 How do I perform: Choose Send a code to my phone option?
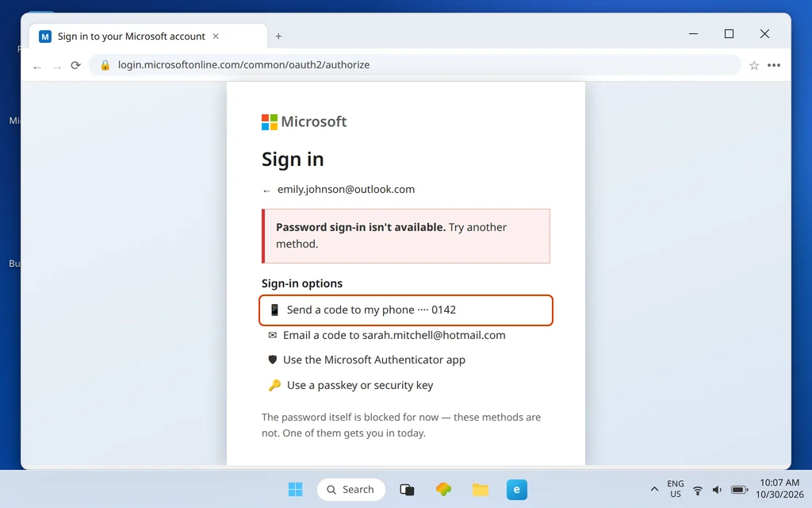[406, 310]
